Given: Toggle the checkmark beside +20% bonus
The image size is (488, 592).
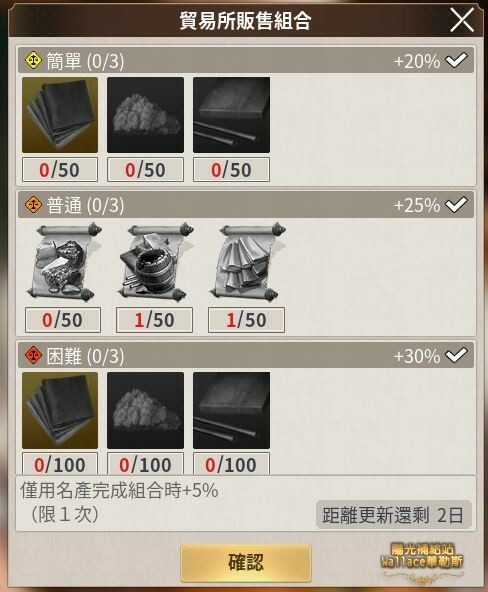Looking at the screenshot, I should 456,60.
